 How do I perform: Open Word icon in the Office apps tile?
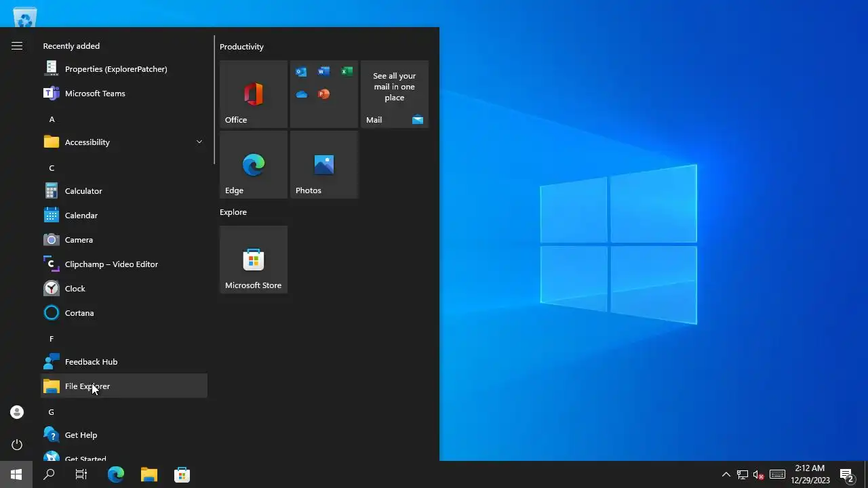[324, 72]
